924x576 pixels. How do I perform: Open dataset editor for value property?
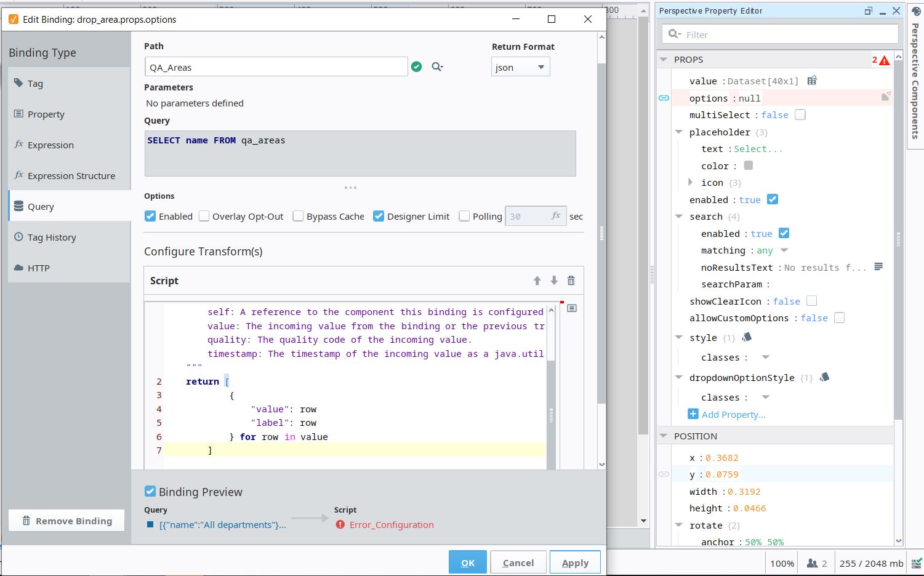tap(812, 81)
